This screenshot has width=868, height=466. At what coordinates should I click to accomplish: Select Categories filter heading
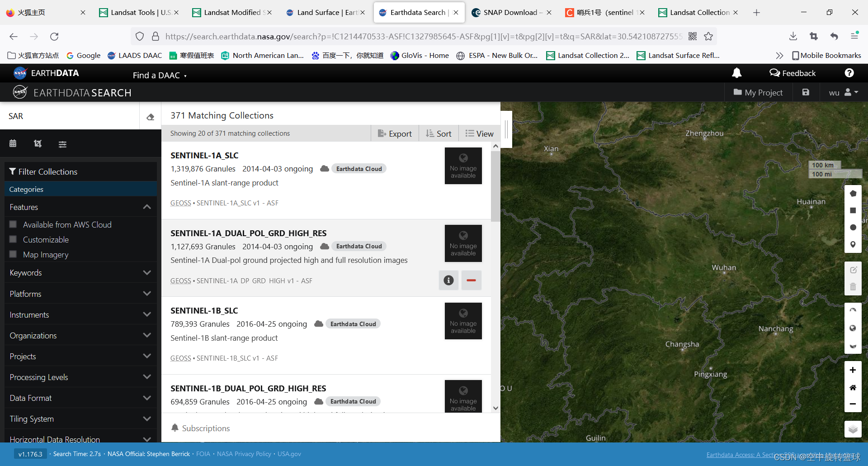point(80,189)
